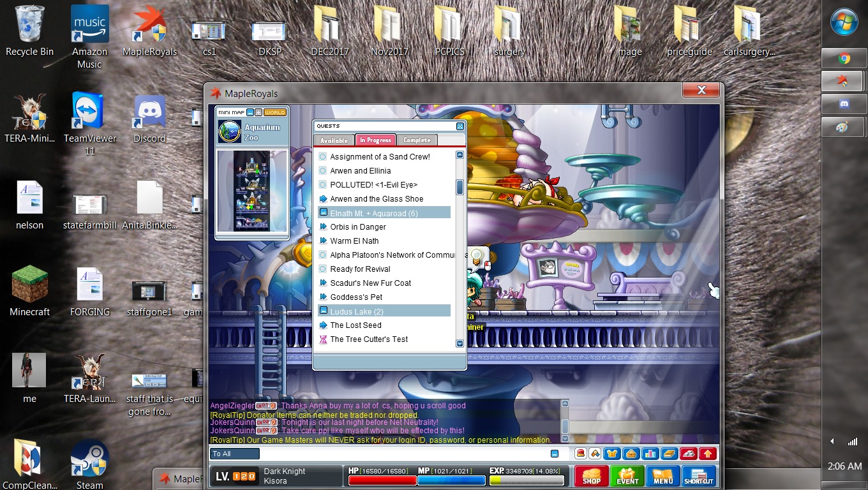Image resolution: width=868 pixels, height=490 pixels.
Task: Switch to the Complete quests tab
Action: tap(417, 140)
